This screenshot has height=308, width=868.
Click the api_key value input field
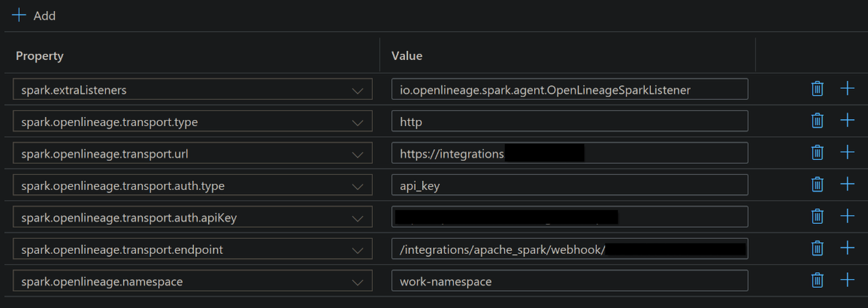[569, 185]
